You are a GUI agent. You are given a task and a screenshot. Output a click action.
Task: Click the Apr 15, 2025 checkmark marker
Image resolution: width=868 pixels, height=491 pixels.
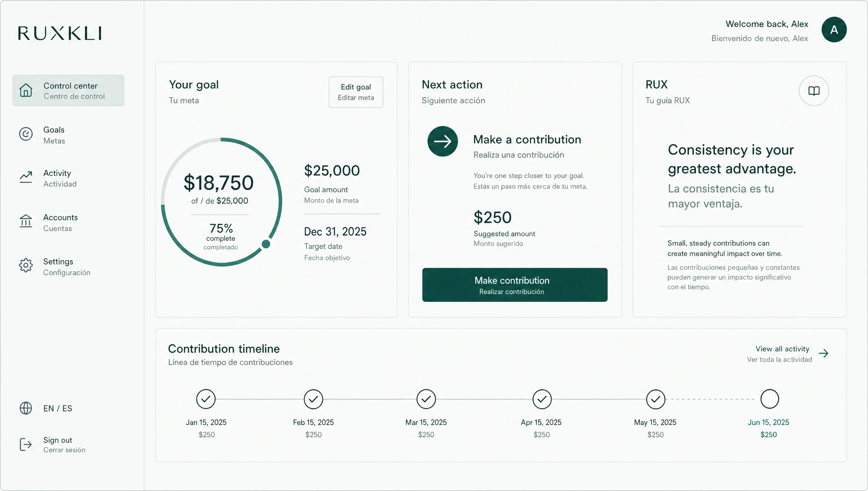point(542,399)
